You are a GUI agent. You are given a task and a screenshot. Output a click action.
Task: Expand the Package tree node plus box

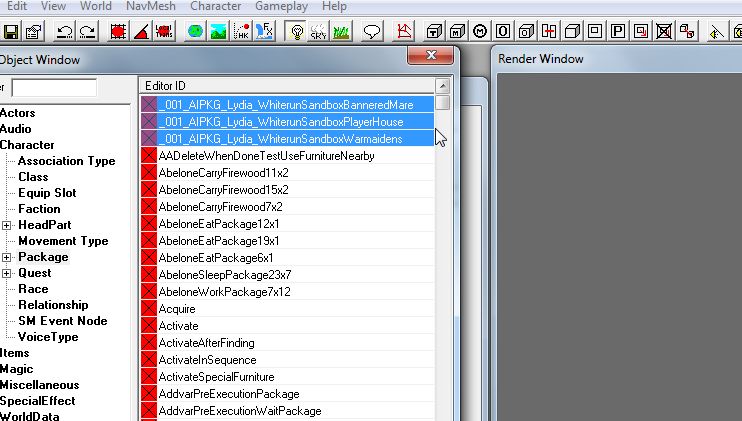(x=7, y=258)
